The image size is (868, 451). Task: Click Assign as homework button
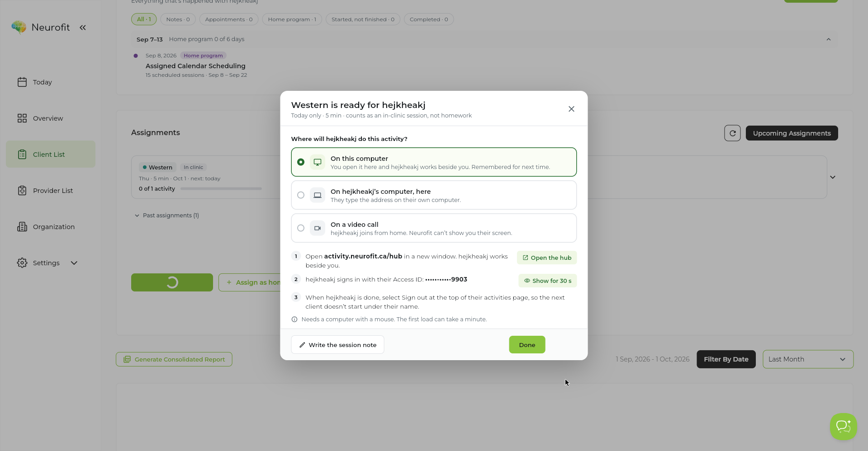click(x=250, y=282)
